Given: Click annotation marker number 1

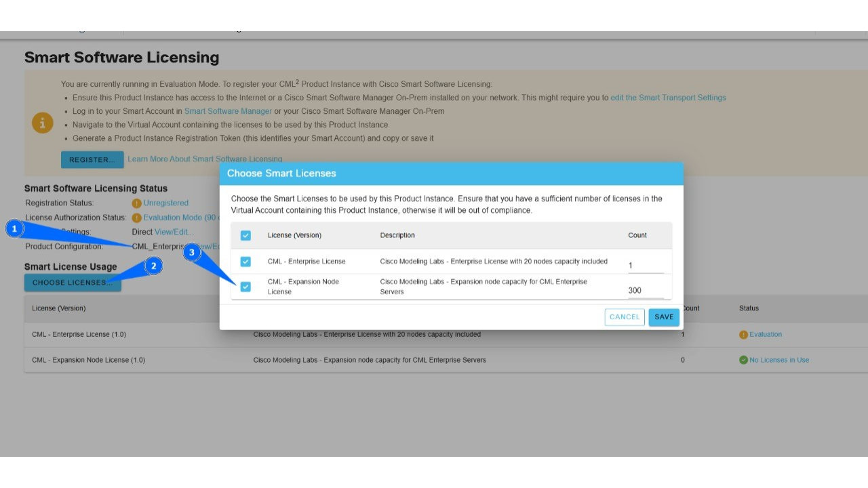Looking at the screenshot, I should pos(14,229).
